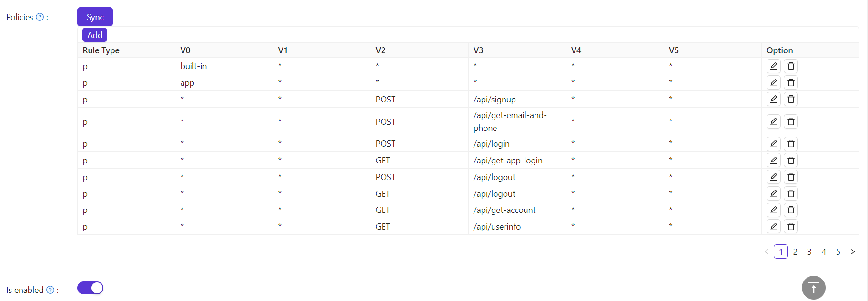Viewport: 868px width, 301px height.
Task: Delete the /api/get-email-and-phone rule
Action: pyautogui.click(x=790, y=121)
